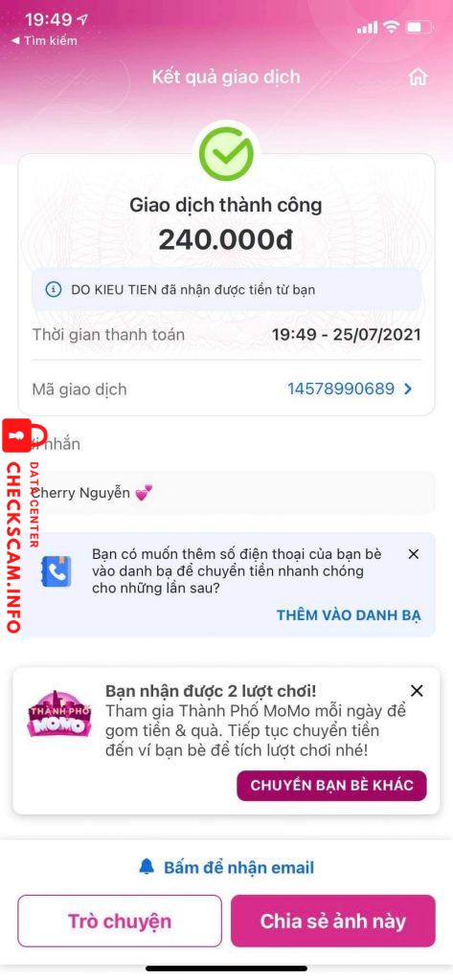Tap CHUYỂN BẠN BÈ KHÁC button
This screenshot has height=980, width=453.
(331, 786)
